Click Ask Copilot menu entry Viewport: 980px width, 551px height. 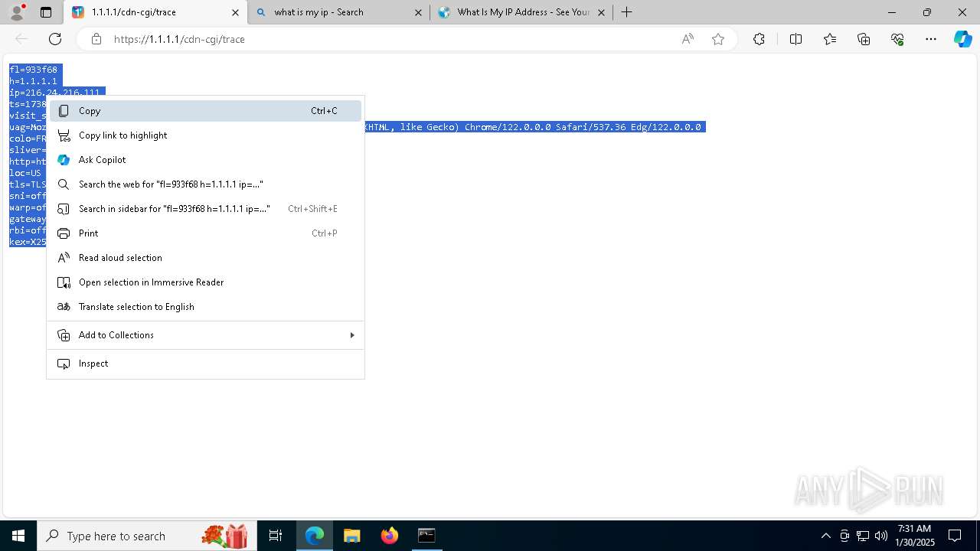coord(205,160)
